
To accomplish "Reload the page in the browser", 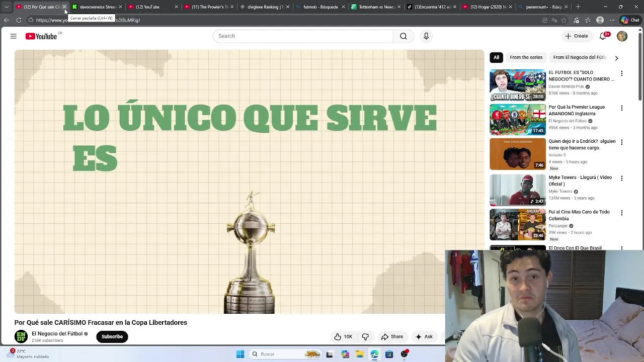I will click(19, 20).
